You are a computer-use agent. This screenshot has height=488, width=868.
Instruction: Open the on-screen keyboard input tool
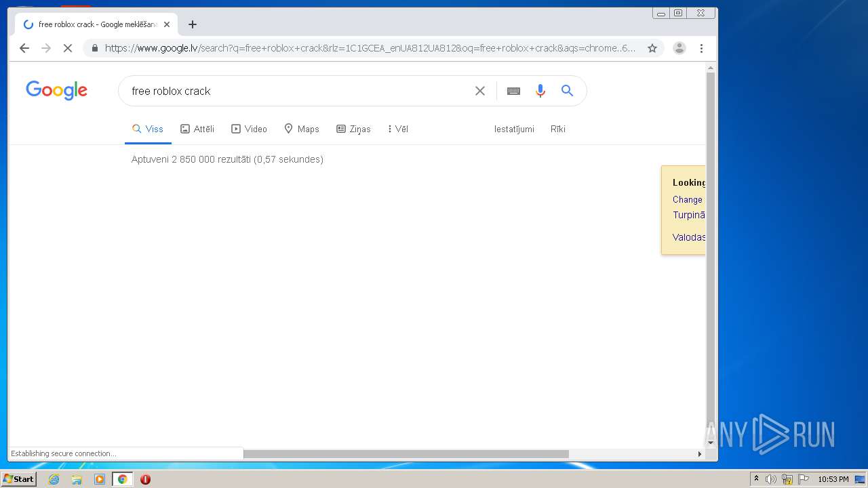[x=513, y=91]
